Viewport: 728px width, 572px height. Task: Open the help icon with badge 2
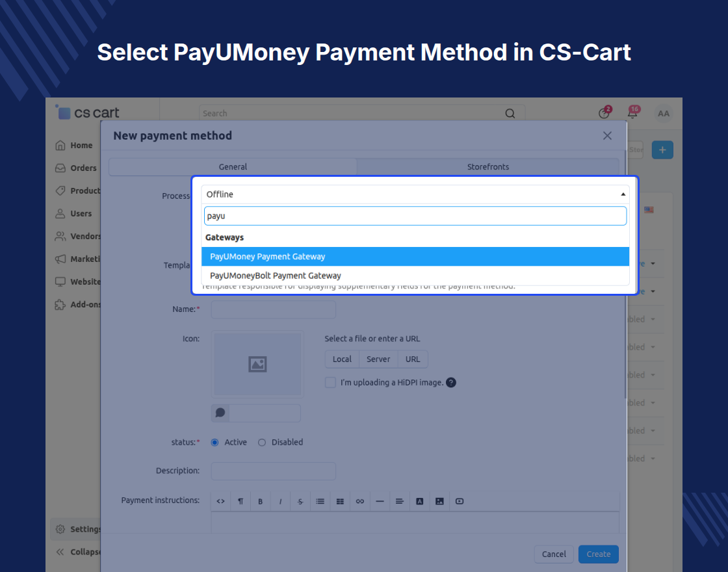(604, 113)
